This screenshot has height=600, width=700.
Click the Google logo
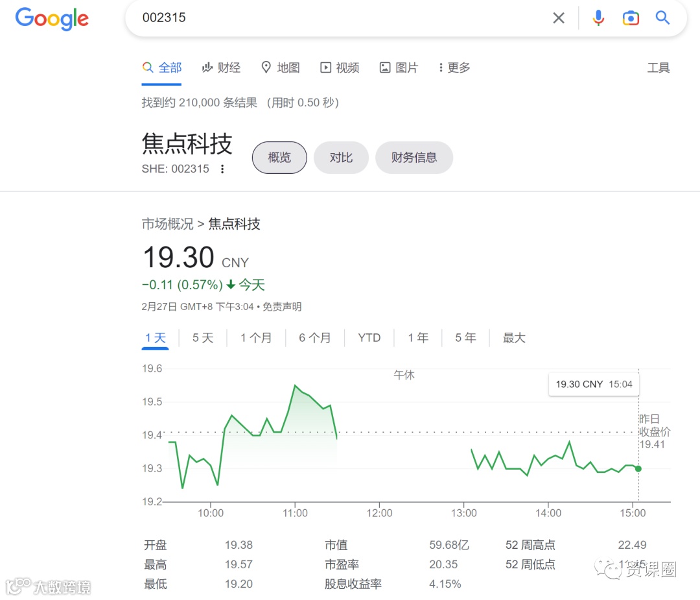[x=52, y=19]
